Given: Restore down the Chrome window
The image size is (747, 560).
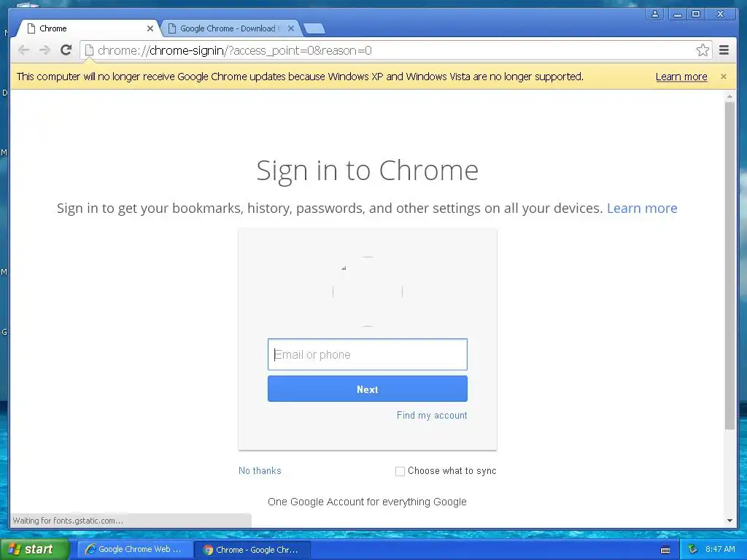Looking at the screenshot, I should tap(696, 14).
